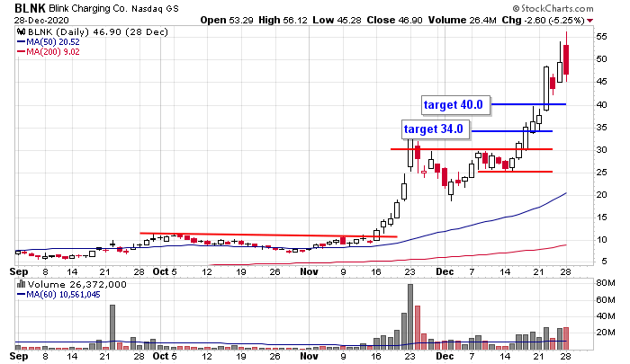
Task: Click the target 40.0 annotation label
Action: [x=455, y=105]
